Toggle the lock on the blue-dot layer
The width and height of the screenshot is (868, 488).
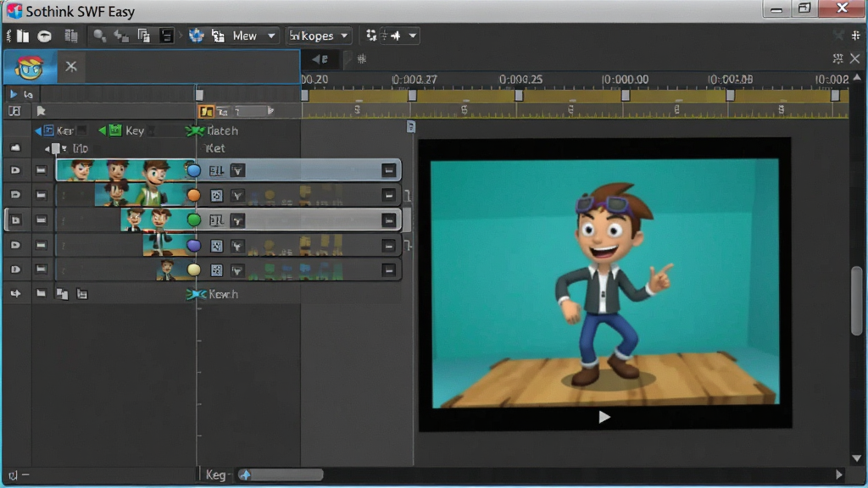[x=41, y=169]
